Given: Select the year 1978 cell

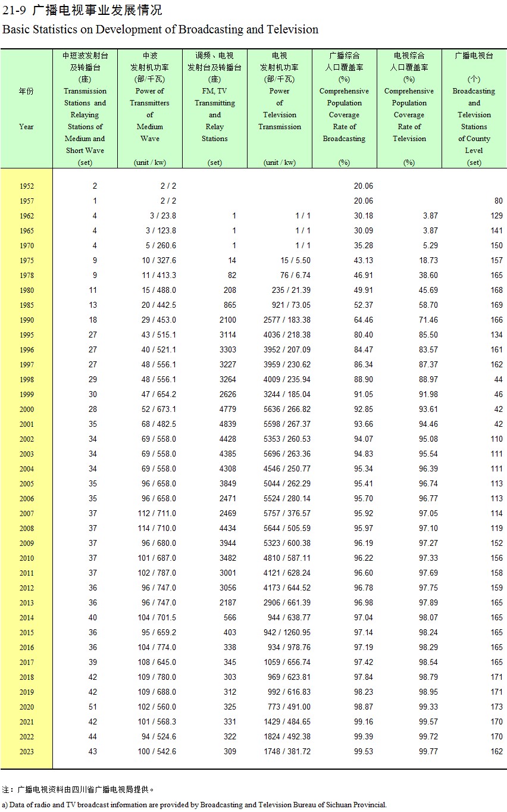Looking at the screenshot, I should [x=26, y=276].
